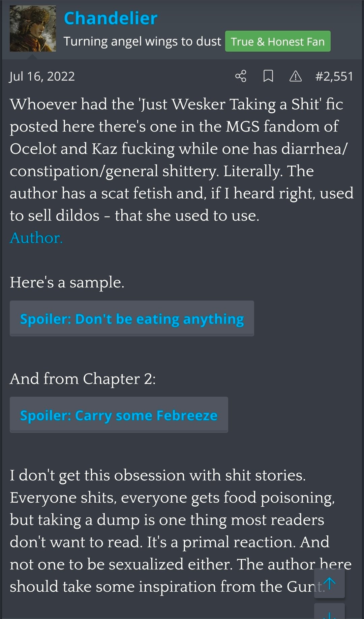Viewport: 364px width, 619px height.
Task: Jump to top with up arrow button
Action: coord(329,583)
